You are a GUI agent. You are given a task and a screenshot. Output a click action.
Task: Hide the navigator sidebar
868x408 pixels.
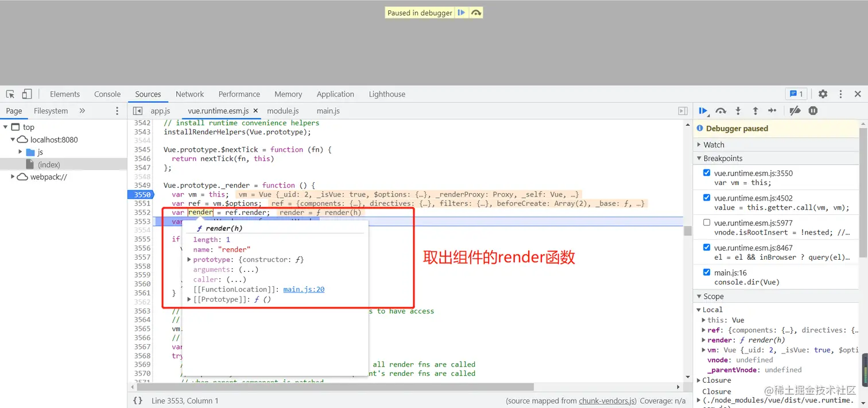[138, 111]
